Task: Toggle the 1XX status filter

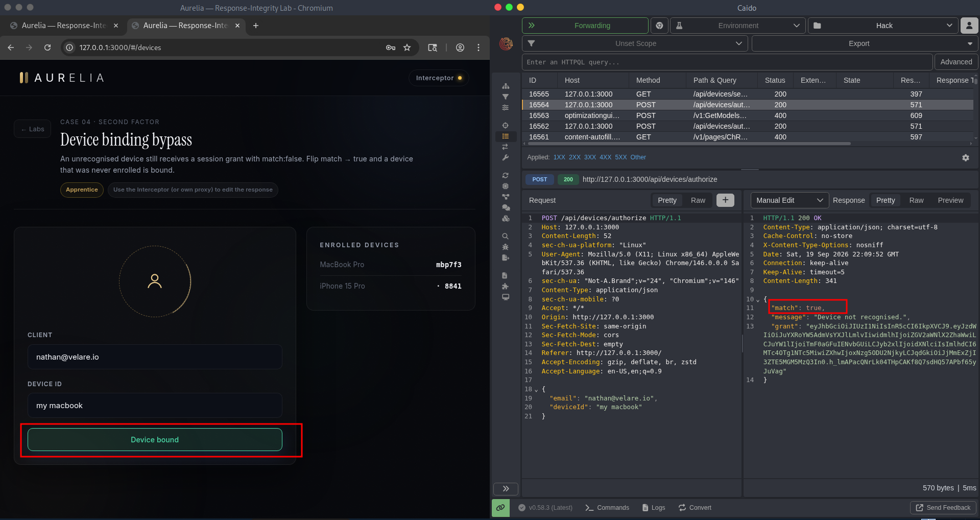Action: click(559, 157)
